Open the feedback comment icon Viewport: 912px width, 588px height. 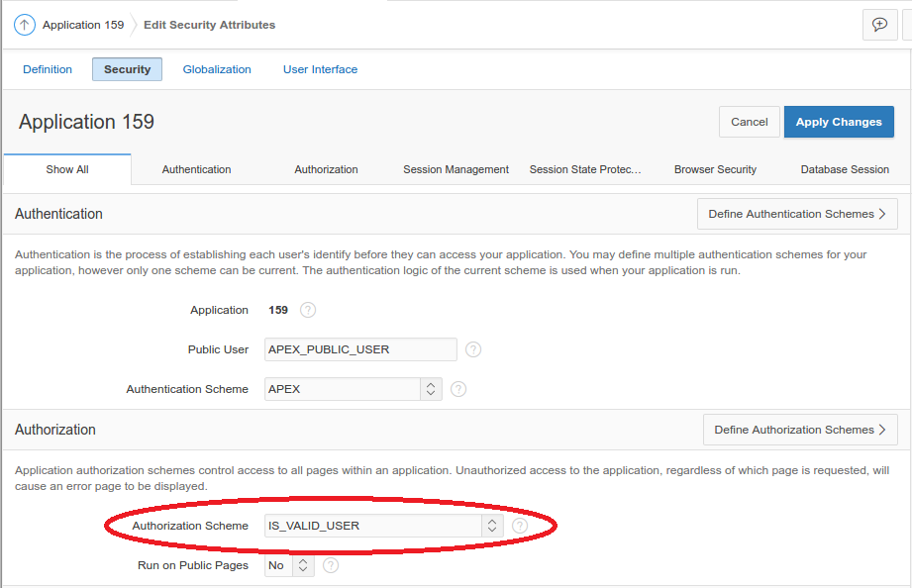(x=879, y=24)
